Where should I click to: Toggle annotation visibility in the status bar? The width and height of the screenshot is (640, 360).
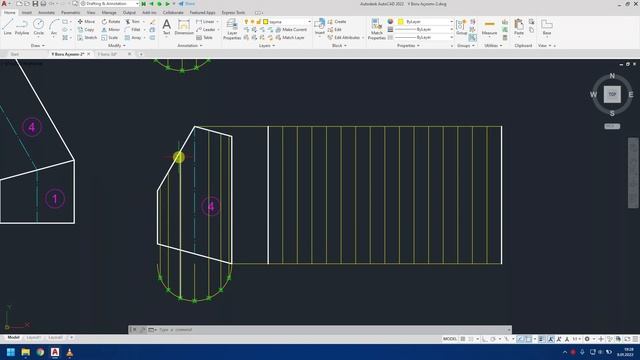(x=551, y=339)
